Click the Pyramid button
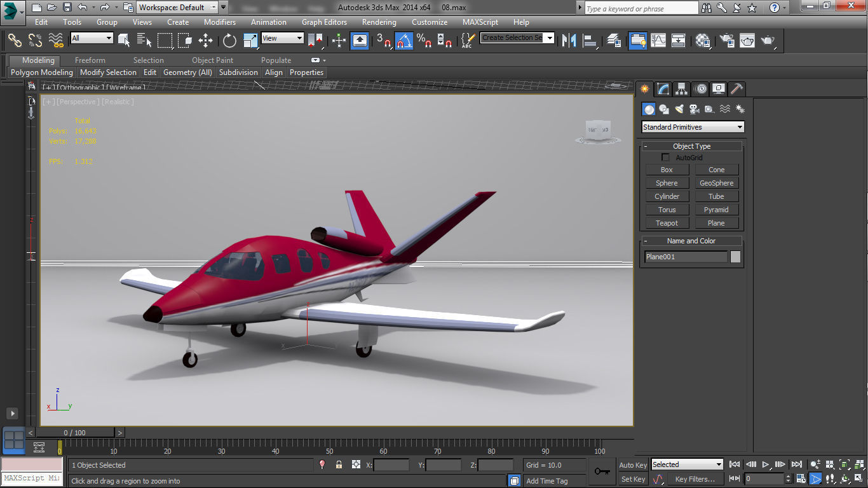The image size is (868, 488). [716, 210]
